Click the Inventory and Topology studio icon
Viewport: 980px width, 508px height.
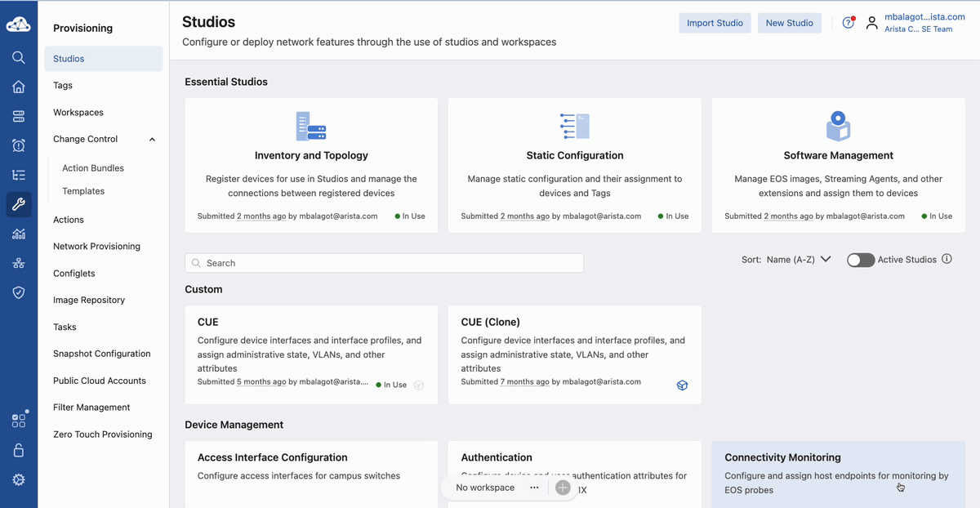[x=311, y=127]
